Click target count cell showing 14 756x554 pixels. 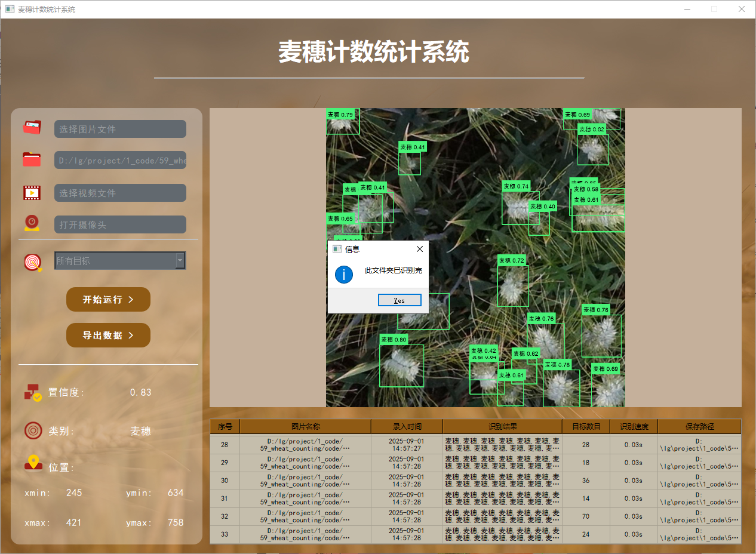(x=586, y=498)
